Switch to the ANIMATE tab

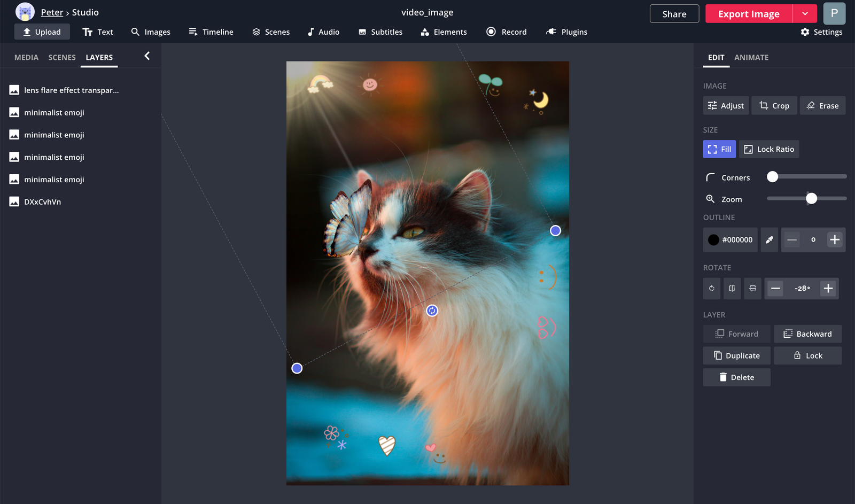751,57
